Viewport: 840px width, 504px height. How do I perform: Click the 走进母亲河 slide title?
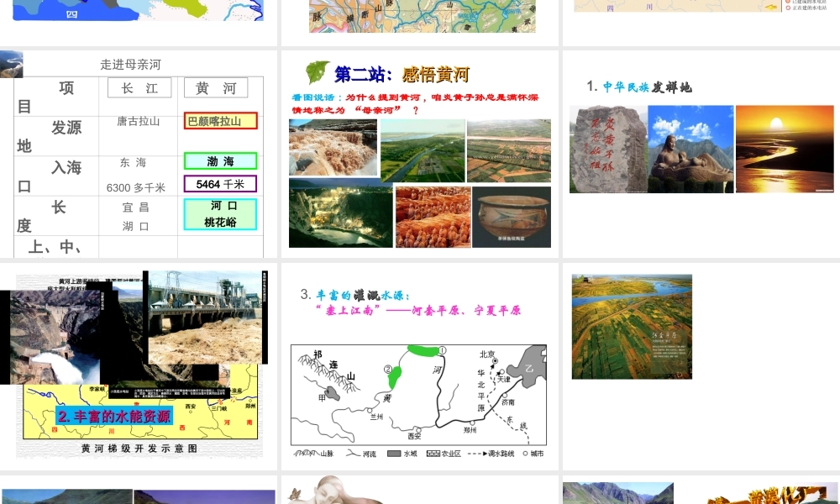coord(130,65)
